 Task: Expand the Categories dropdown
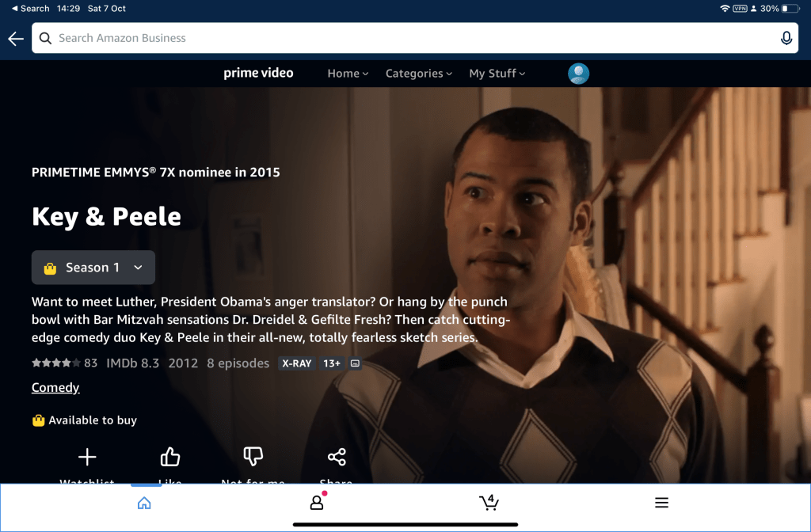click(418, 74)
